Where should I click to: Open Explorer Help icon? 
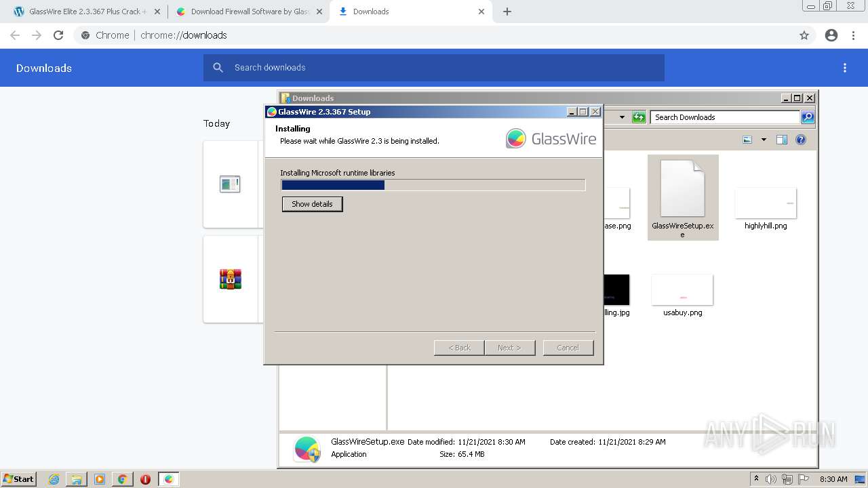coord(801,140)
